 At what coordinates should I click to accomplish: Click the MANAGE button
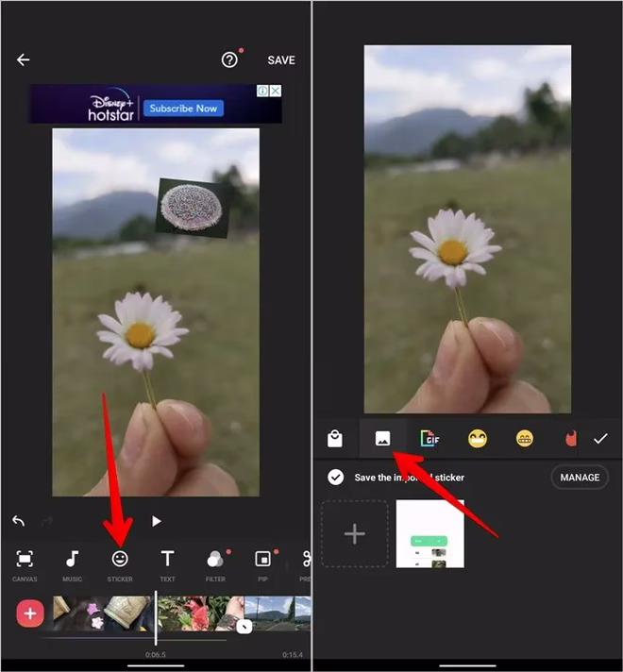[580, 477]
